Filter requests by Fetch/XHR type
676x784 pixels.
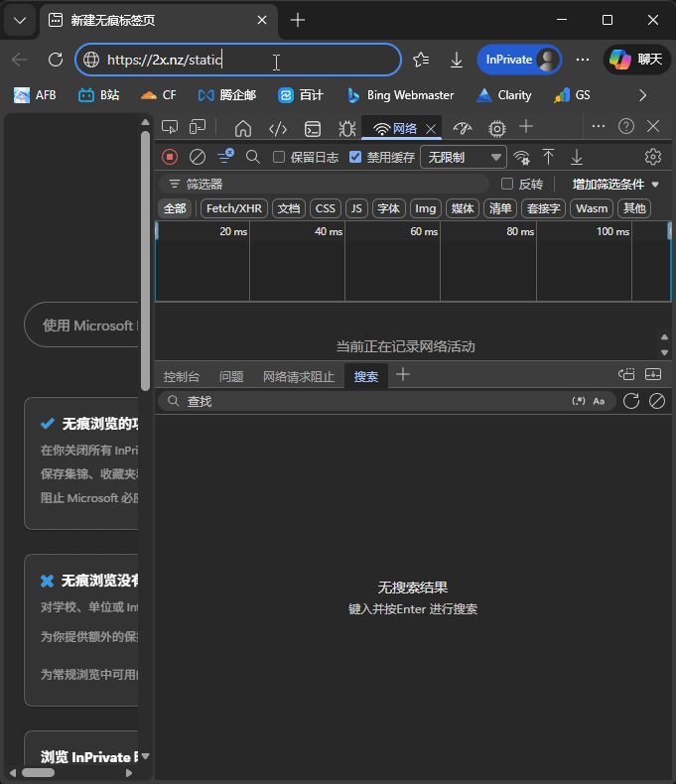coord(234,208)
